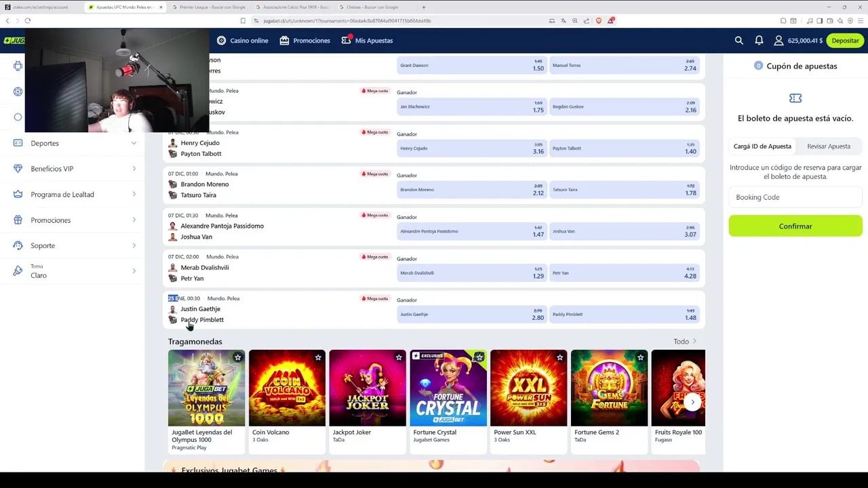868x488 pixels.
Task: Open Fortune Crystal game thumbnail
Action: coord(448,388)
